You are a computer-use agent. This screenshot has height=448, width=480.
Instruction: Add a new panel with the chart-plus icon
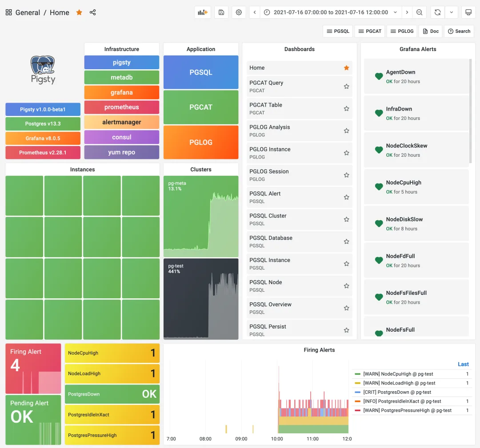(203, 12)
